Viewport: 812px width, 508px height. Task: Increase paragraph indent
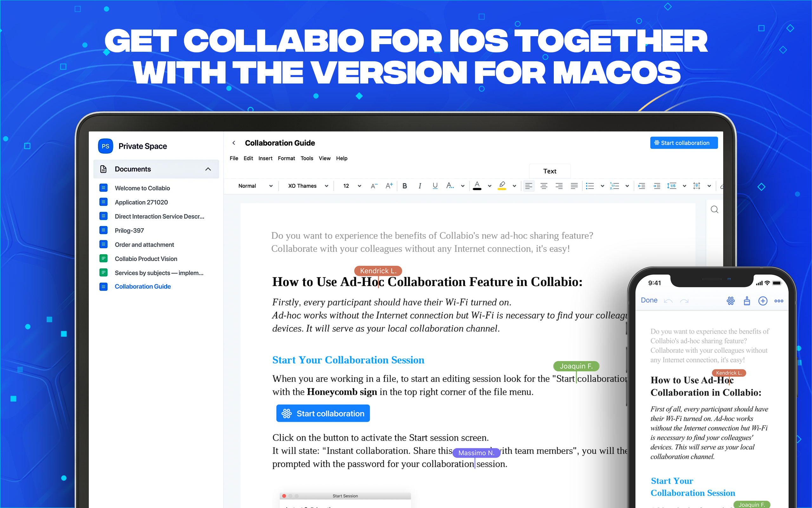[657, 186]
